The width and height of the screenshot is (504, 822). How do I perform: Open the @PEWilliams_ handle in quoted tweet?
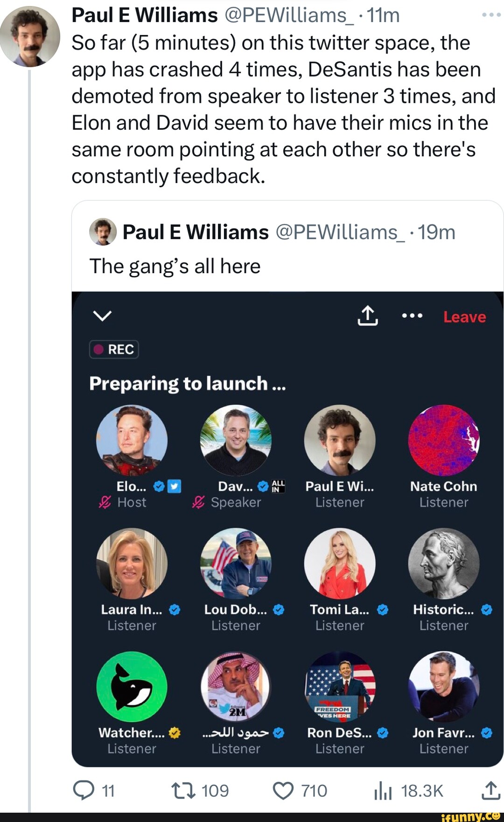[340, 232]
